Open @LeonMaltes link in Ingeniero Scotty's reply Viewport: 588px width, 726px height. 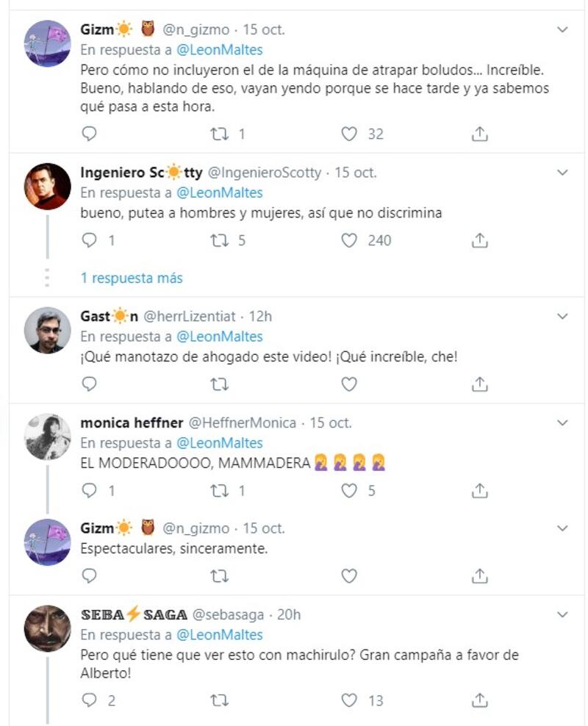(220, 193)
